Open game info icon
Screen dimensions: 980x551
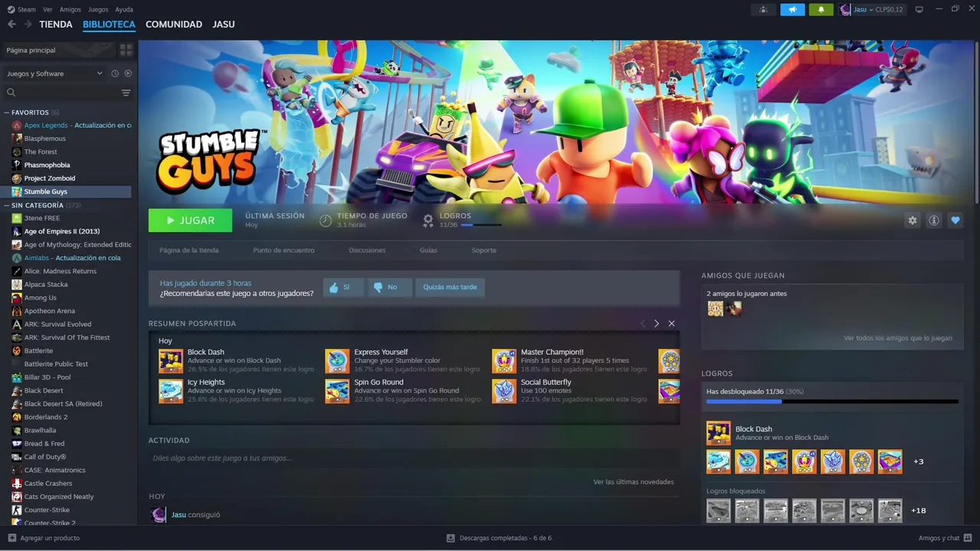(x=934, y=220)
